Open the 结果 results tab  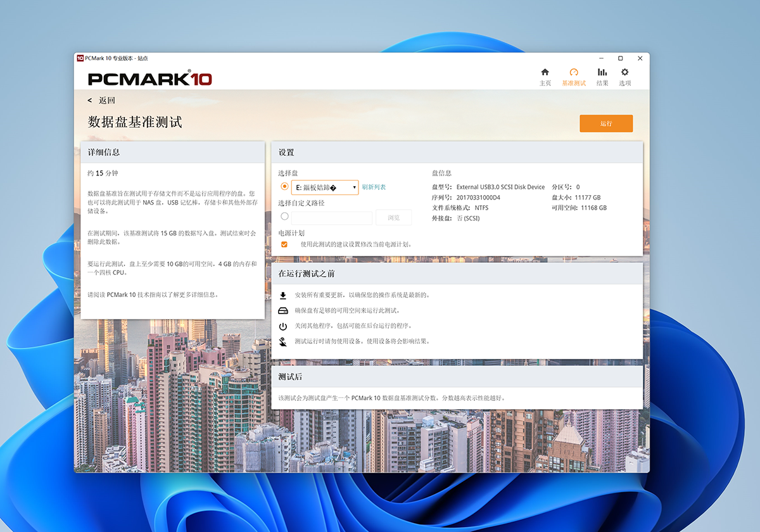tap(602, 77)
